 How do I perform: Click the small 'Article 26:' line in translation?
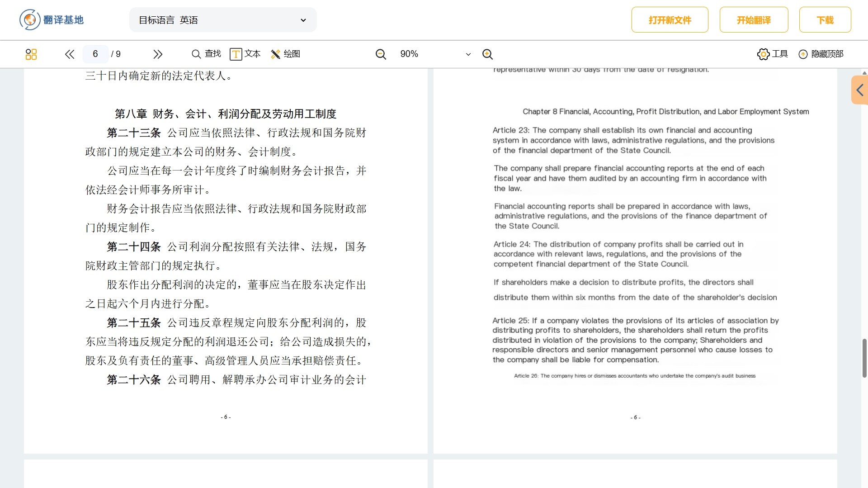635,376
